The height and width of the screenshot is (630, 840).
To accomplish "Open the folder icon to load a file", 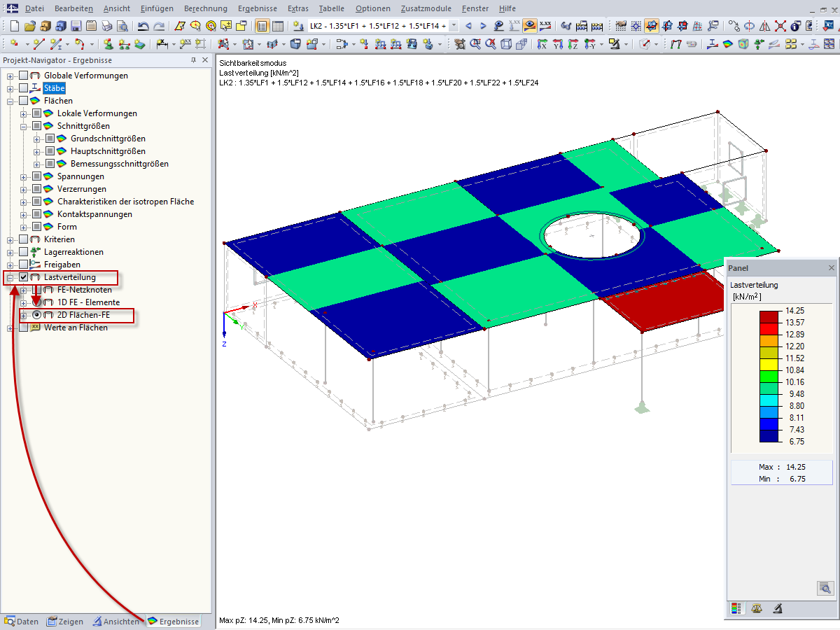I will [x=29, y=26].
